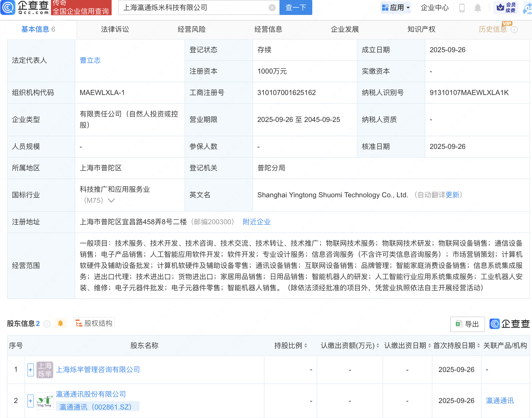
Task: Open the mobile phone app icon
Action: tap(462, 8)
